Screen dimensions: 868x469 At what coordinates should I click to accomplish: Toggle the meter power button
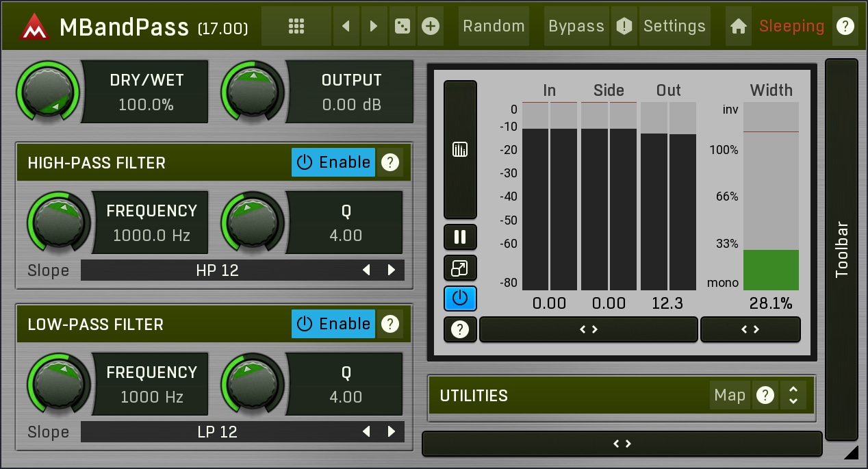pyautogui.click(x=460, y=299)
